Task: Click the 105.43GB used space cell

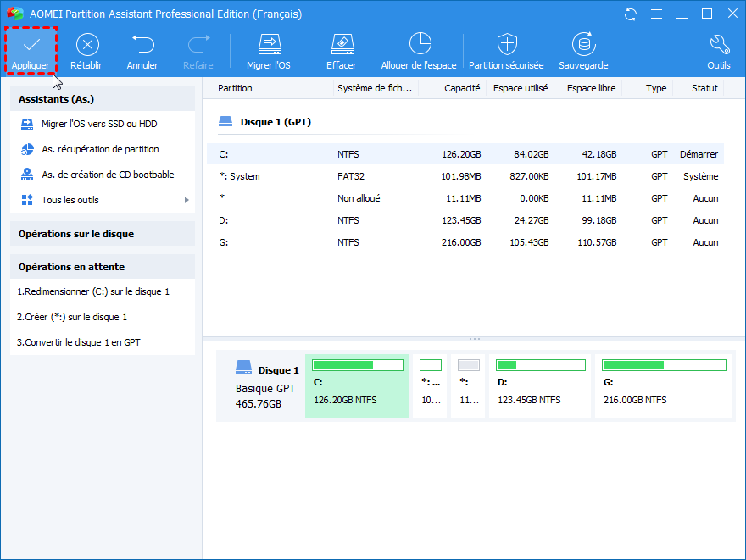Action: tap(529, 243)
